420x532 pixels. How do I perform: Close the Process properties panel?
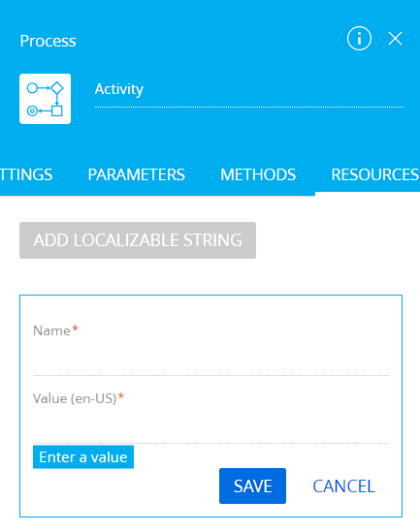(x=395, y=39)
